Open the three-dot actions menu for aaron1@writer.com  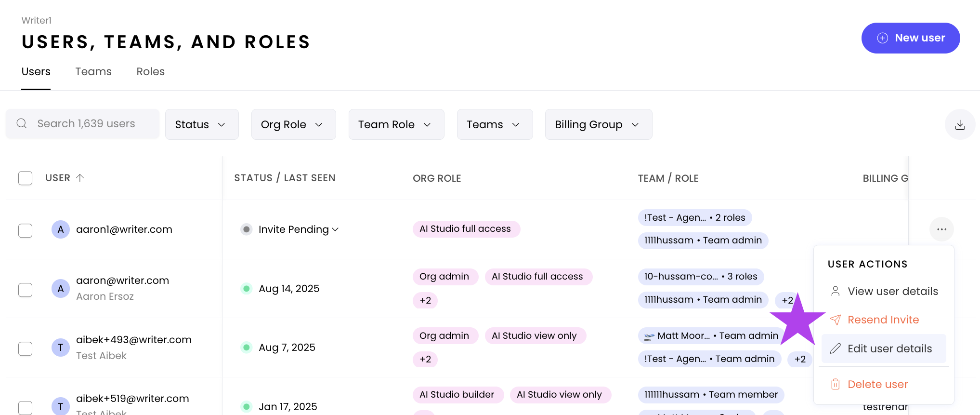pos(941,229)
